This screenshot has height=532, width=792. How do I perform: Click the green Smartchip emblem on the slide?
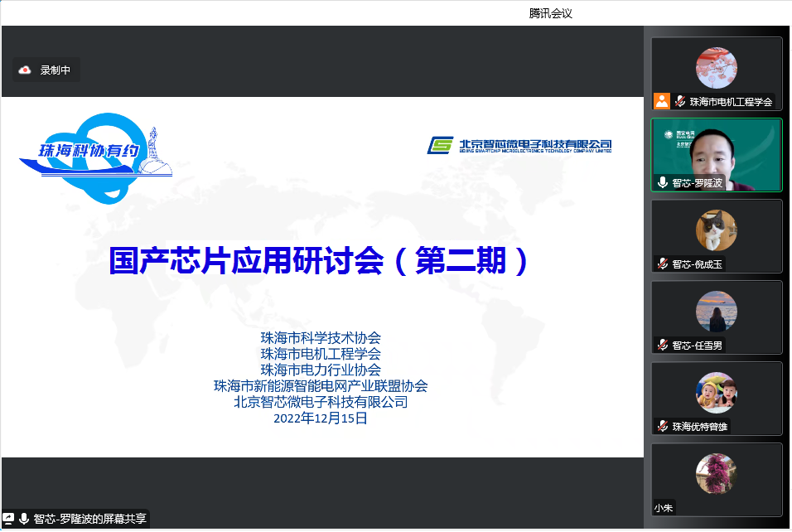click(x=440, y=146)
